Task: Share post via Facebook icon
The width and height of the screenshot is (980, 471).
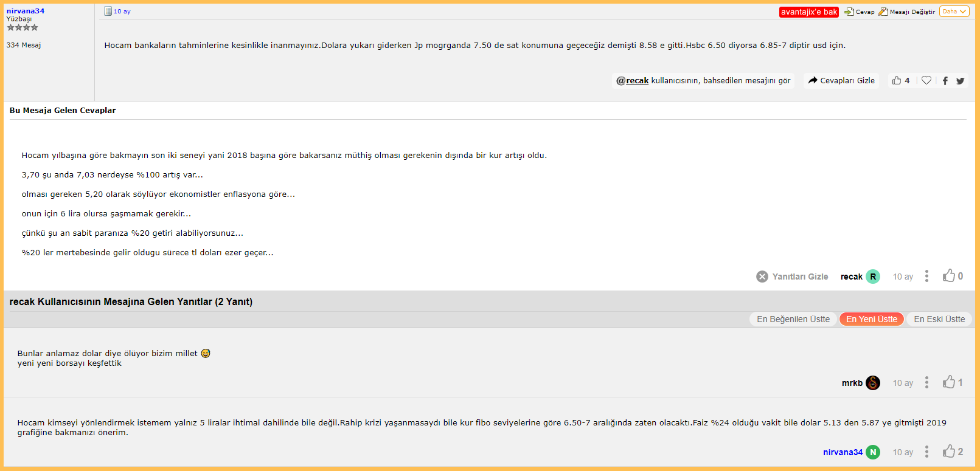Action: coord(945,81)
